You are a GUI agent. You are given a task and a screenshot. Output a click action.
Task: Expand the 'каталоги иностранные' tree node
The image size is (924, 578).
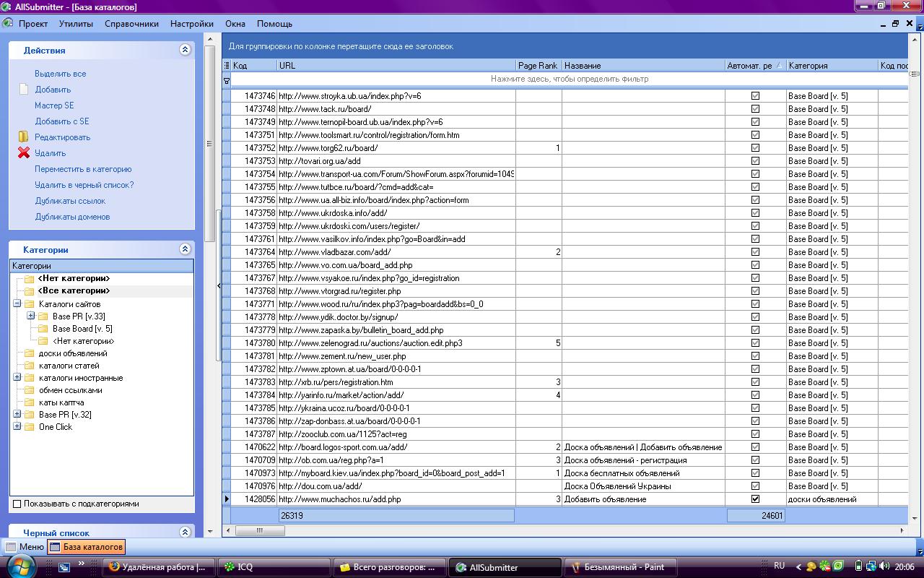17,378
